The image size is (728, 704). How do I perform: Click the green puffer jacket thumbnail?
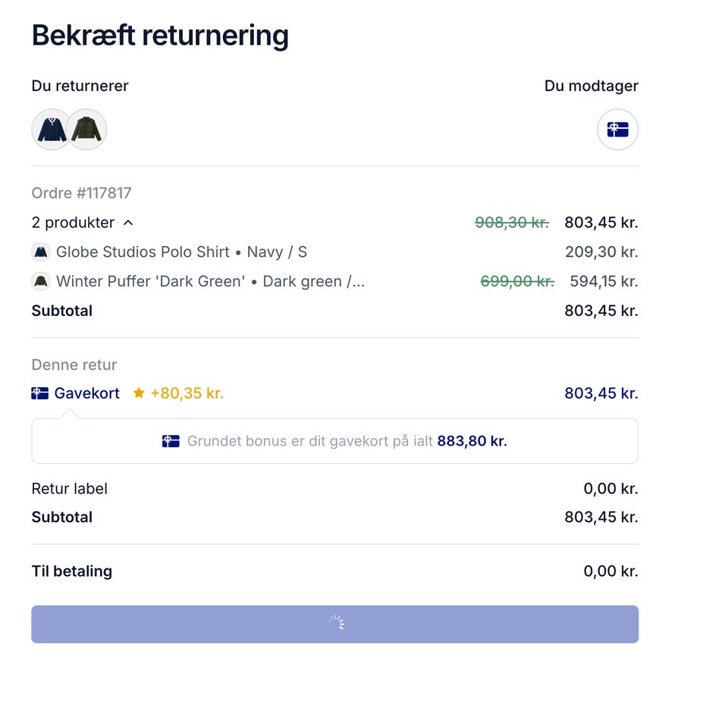point(87,130)
